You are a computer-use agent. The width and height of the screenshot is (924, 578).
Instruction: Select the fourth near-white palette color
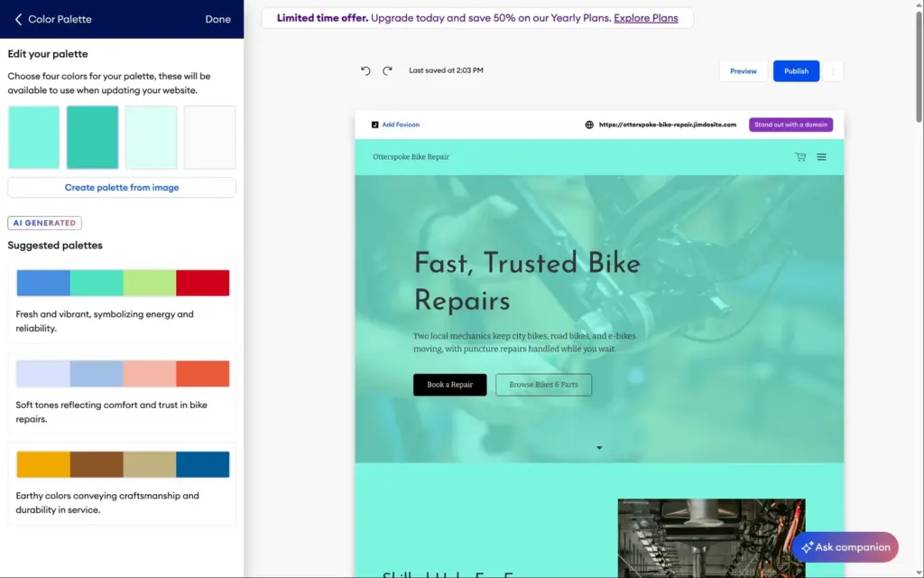[x=209, y=137]
